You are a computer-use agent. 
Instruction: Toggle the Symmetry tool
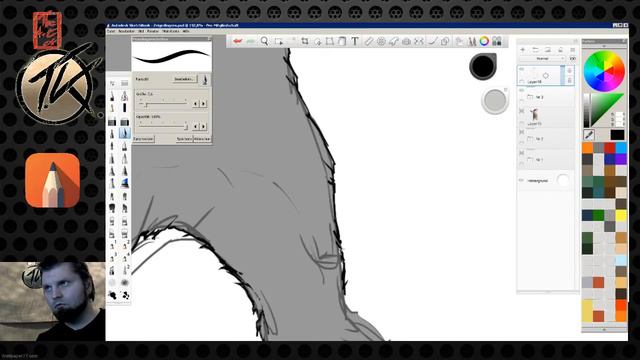pyautogui.click(x=419, y=41)
